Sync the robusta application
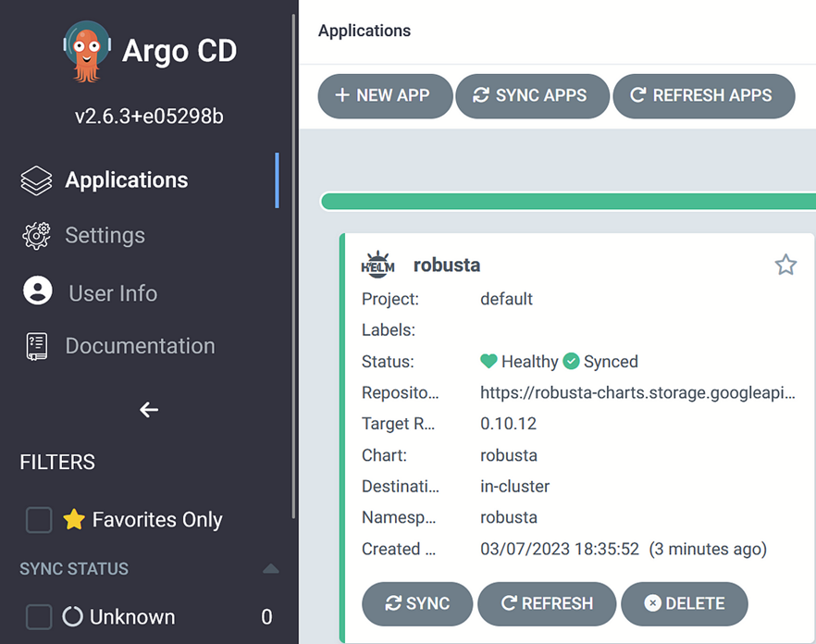This screenshot has height=644, width=816. point(417,603)
